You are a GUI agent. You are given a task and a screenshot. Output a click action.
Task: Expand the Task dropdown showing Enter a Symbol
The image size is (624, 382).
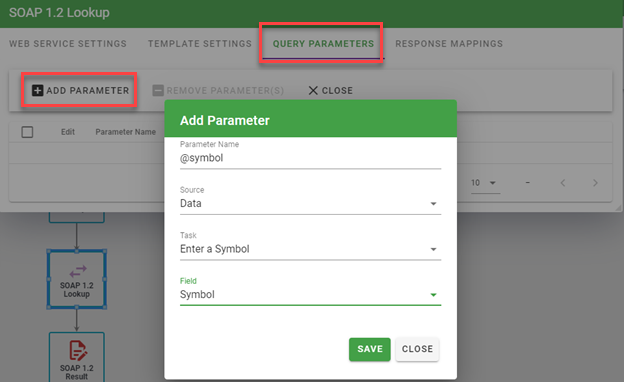[x=310, y=249]
